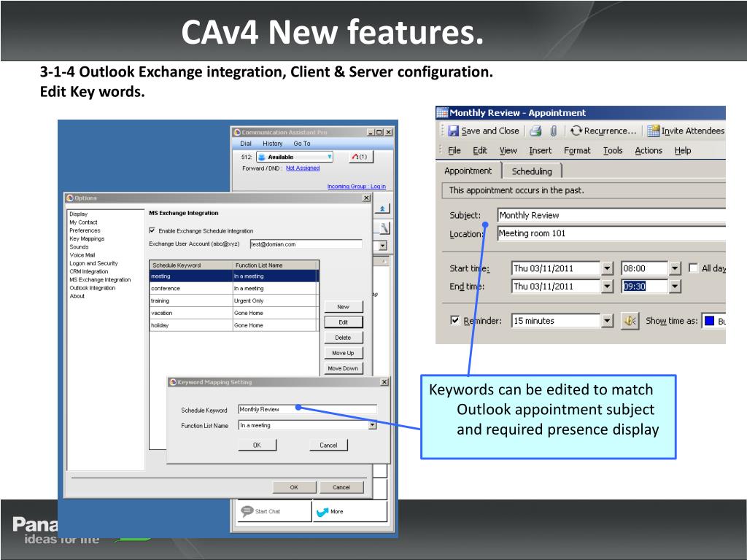Screen dimensions: 747x560
Task: Select Voice Mail in Options list
Action: coord(82,254)
